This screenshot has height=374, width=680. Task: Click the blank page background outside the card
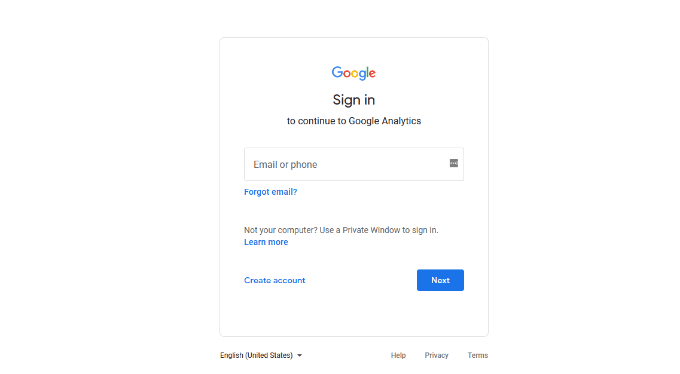pos(108,187)
